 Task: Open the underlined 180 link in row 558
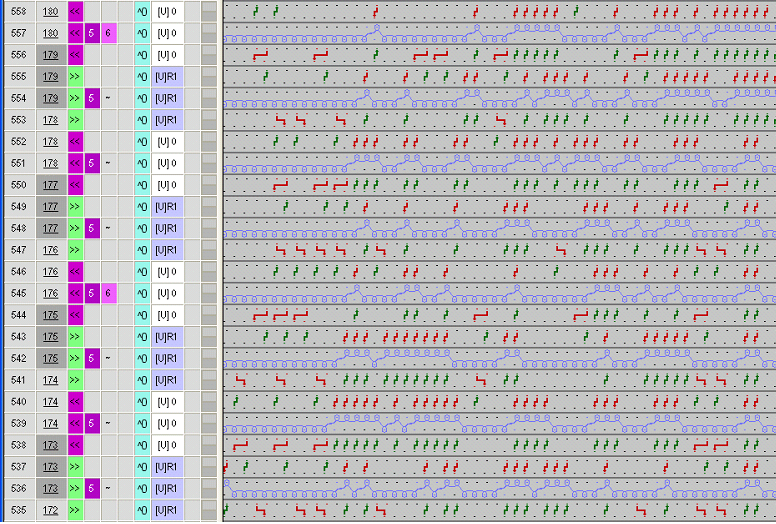(x=50, y=11)
